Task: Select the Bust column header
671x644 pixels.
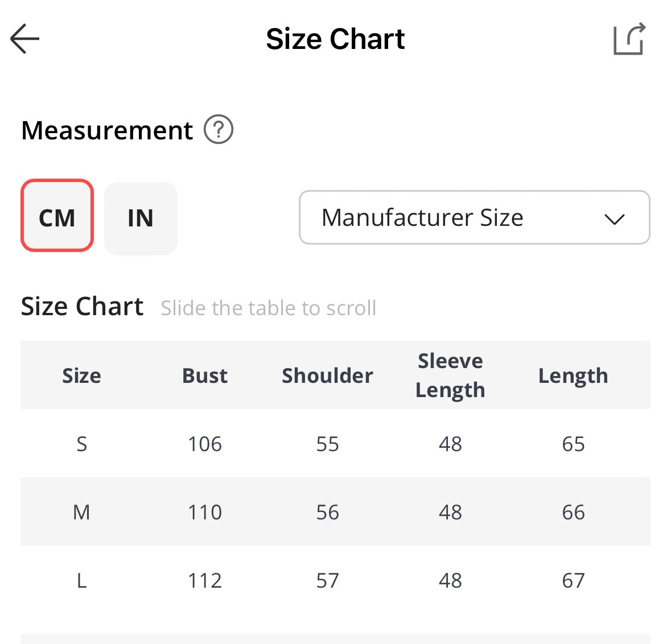Action: [204, 375]
